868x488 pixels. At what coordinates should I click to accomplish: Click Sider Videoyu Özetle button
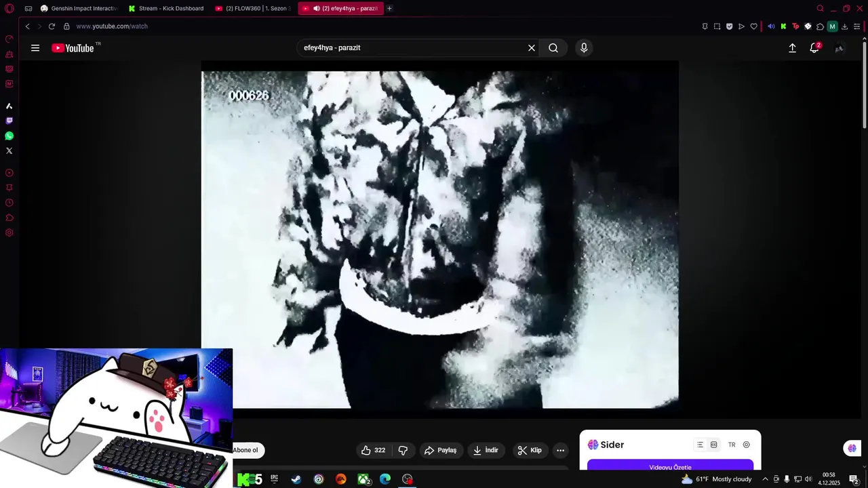coord(670,466)
